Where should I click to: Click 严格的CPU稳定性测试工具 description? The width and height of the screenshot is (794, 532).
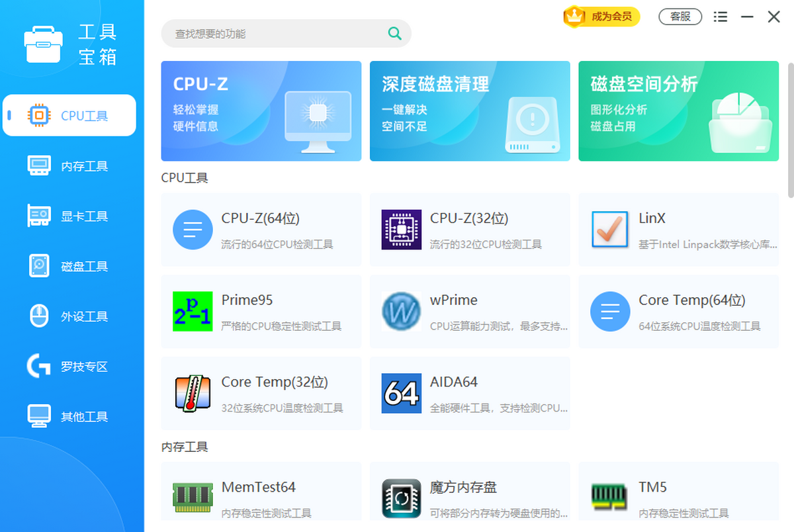[x=281, y=326]
